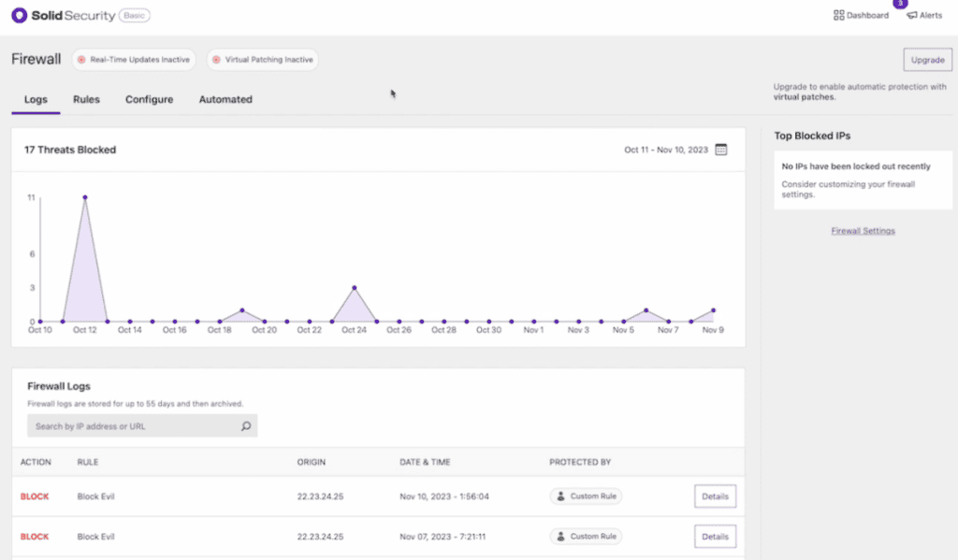Click the Nov 9 chart data point
The width and height of the screenshot is (958, 560).
click(x=713, y=310)
